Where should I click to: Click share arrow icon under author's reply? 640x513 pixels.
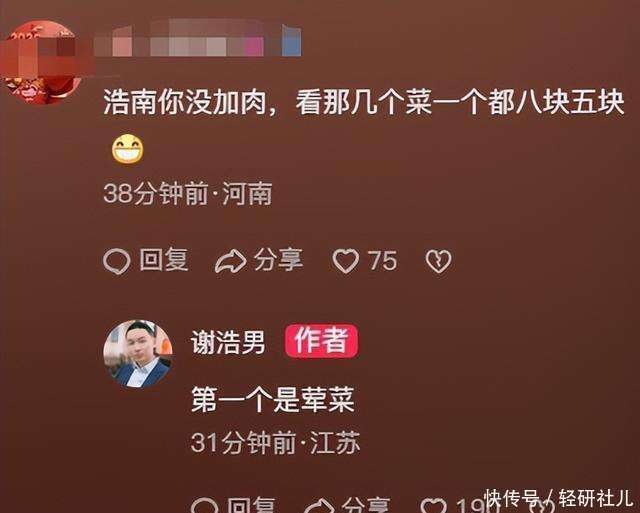[320, 506]
